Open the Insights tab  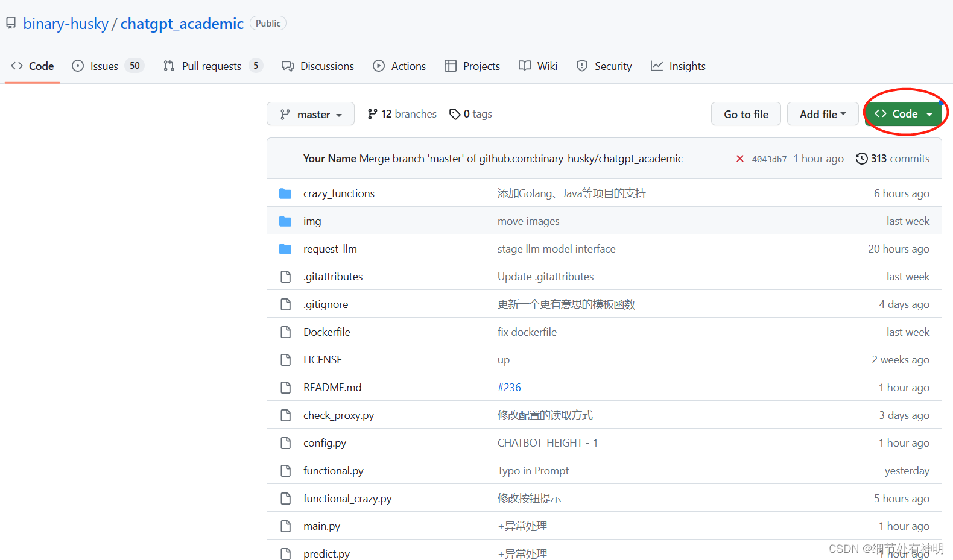(678, 66)
